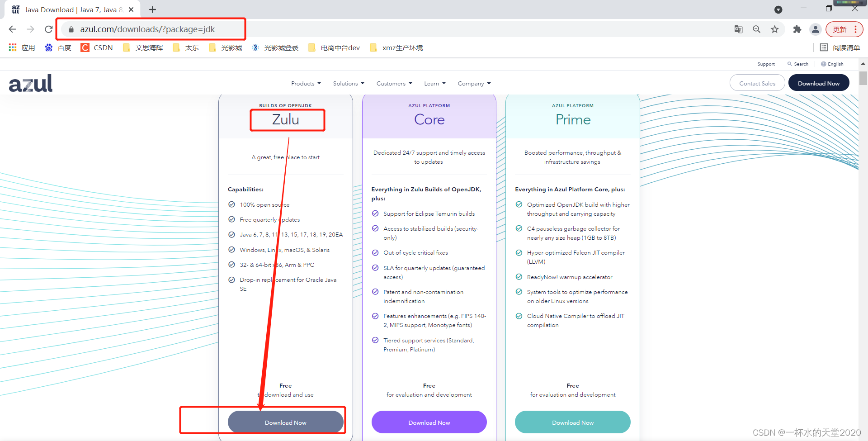Click the Core card heading
Viewport: 868px width, 441px height.
[x=429, y=119]
